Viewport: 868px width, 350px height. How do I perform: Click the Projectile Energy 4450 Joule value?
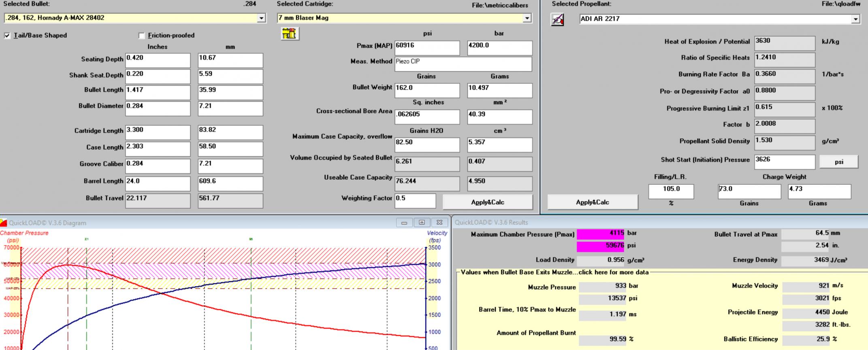tap(806, 312)
